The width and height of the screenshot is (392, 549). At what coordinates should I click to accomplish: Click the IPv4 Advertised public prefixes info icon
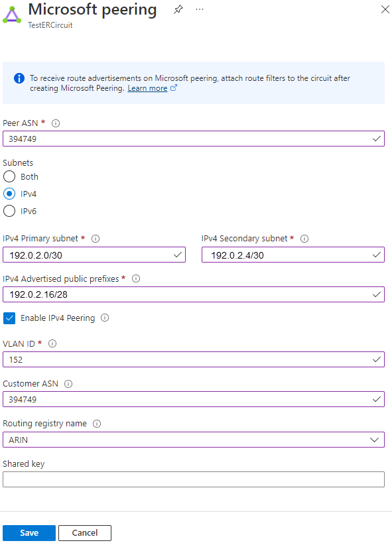pos(135,278)
